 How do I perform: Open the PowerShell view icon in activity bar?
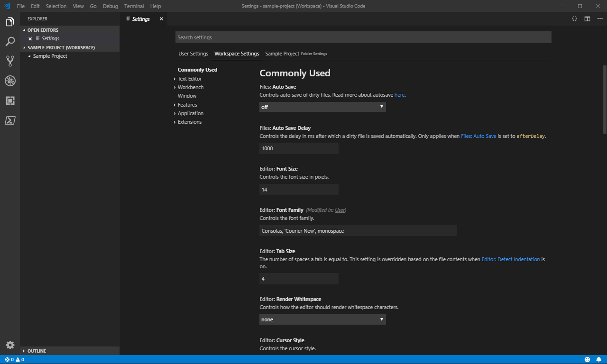click(10, 120)
